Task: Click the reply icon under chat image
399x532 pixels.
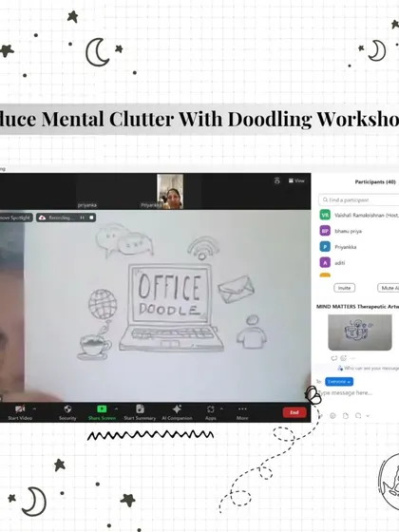Action: coord(333,358)
